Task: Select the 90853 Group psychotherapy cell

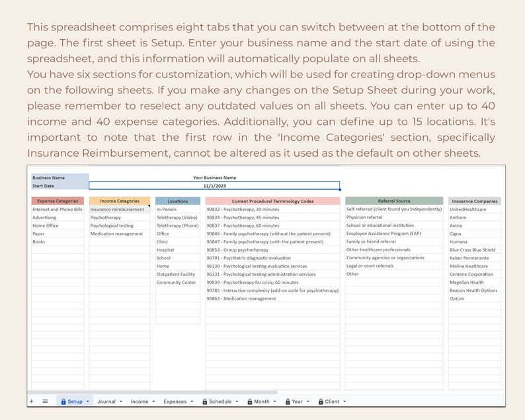Action: pos(272,250)
